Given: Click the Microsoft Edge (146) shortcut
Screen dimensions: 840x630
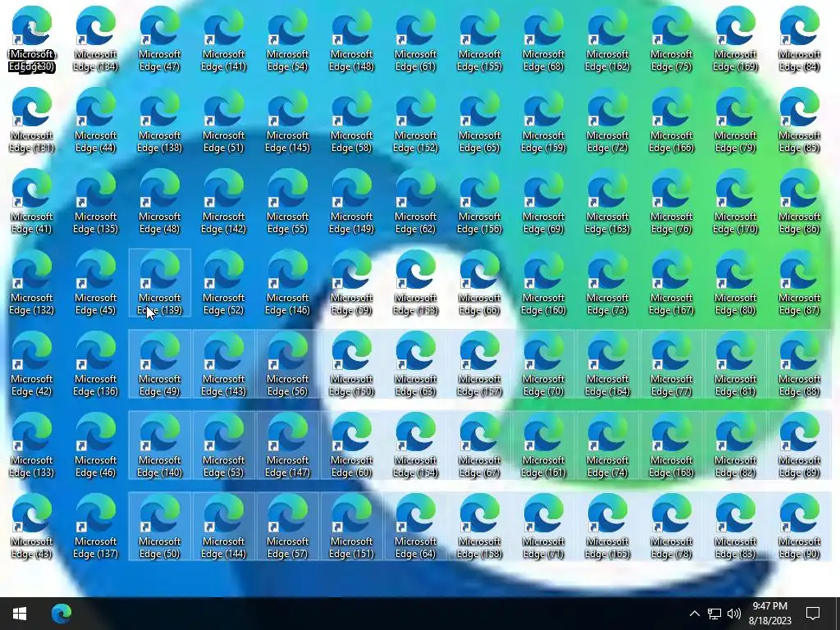Looking at the screenshot, I should [x=288, y=282].
